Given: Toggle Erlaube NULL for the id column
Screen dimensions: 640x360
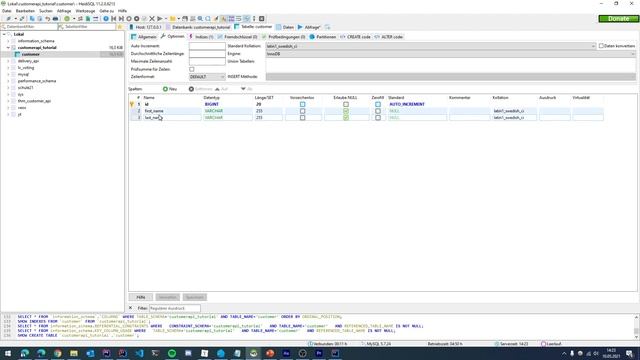Looking at the screenshot, I should [346, 104].
